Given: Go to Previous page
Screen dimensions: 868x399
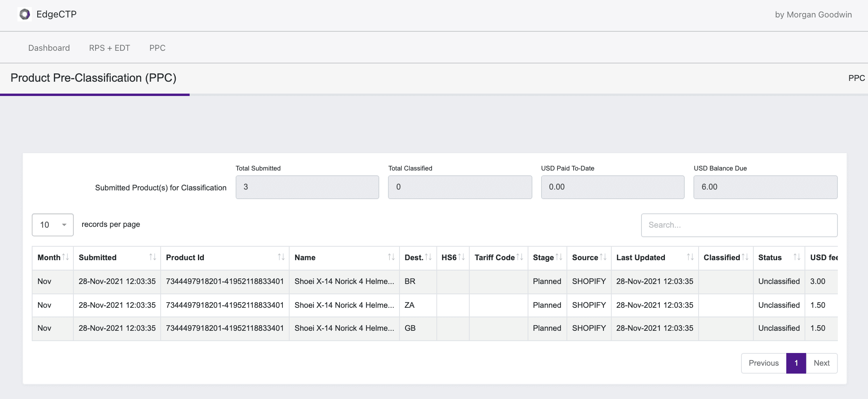Looking at the screenshot, I should click(764, 363).
